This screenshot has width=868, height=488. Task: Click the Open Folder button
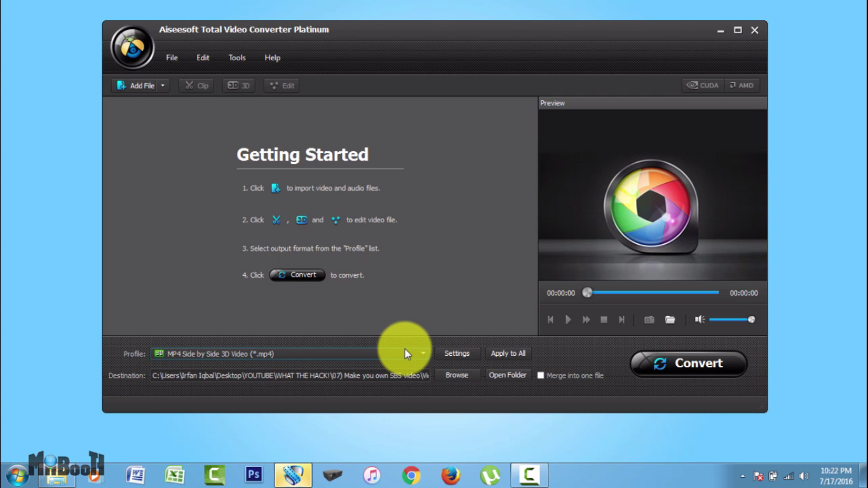click(508, 376)
